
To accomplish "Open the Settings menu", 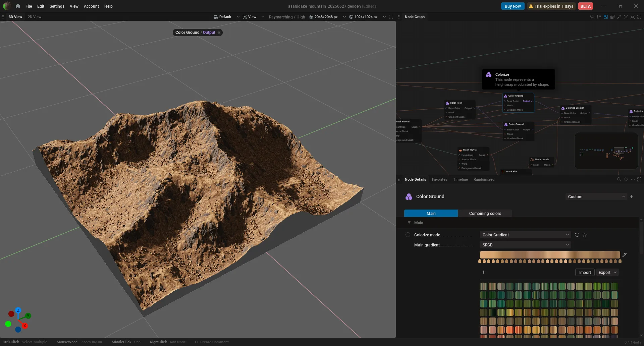I will pyautogui.click(x=57, y=6).
